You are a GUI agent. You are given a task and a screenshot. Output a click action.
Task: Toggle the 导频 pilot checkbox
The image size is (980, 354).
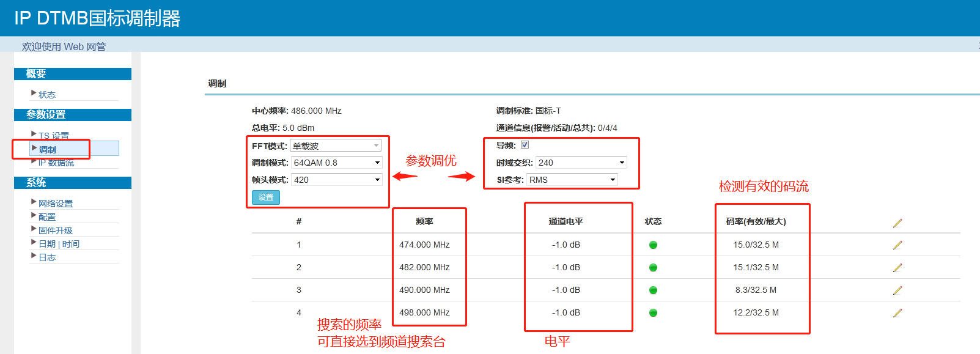pyautogui.click(x=525, y=145)
